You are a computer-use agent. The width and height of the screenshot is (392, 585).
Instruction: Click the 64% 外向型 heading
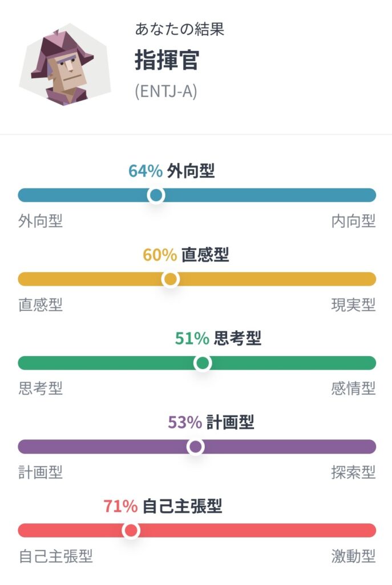(x=171, y=171)
